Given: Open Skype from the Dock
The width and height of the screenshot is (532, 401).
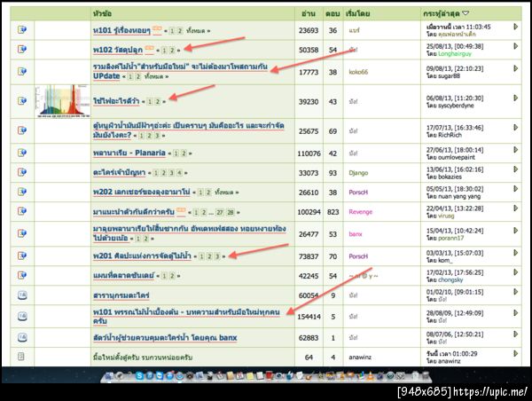Looking at the screenshot, I should [x=139, y=375].
